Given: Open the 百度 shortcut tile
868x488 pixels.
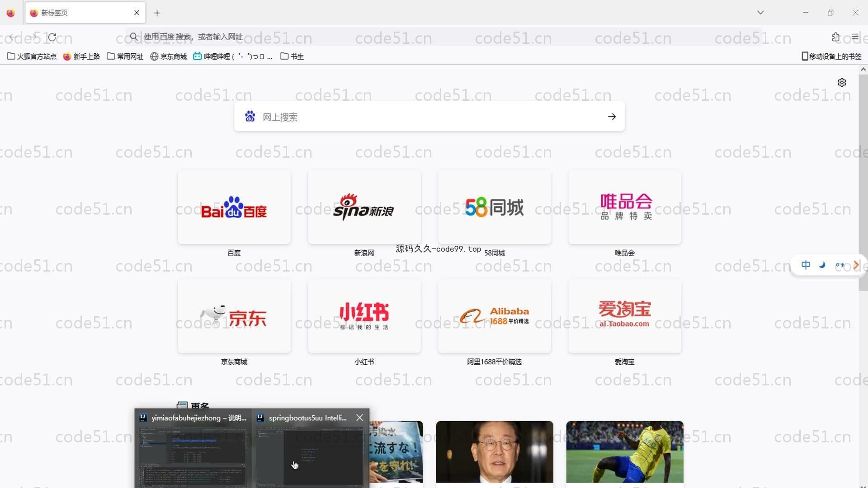Looking at the screenshot, I should (234, 207).
